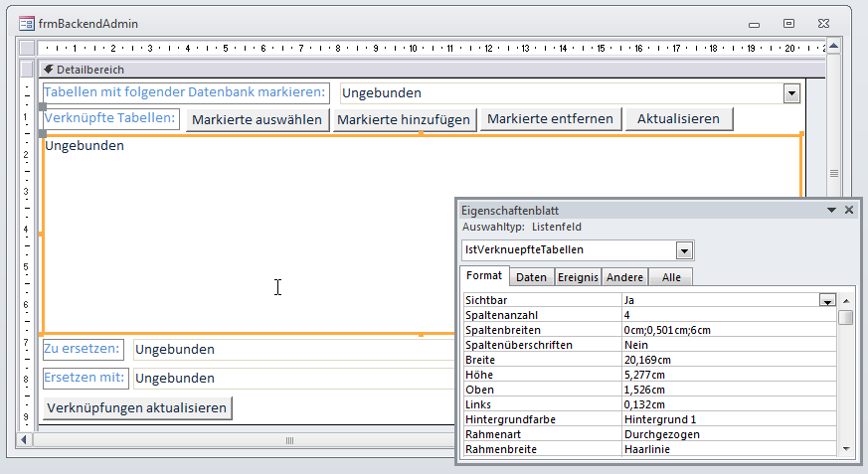The height and width of the screenshot is (474, 868).
Task: Click the frmBackendAdmin form icon in title bar
Action: tap(27, 23)
